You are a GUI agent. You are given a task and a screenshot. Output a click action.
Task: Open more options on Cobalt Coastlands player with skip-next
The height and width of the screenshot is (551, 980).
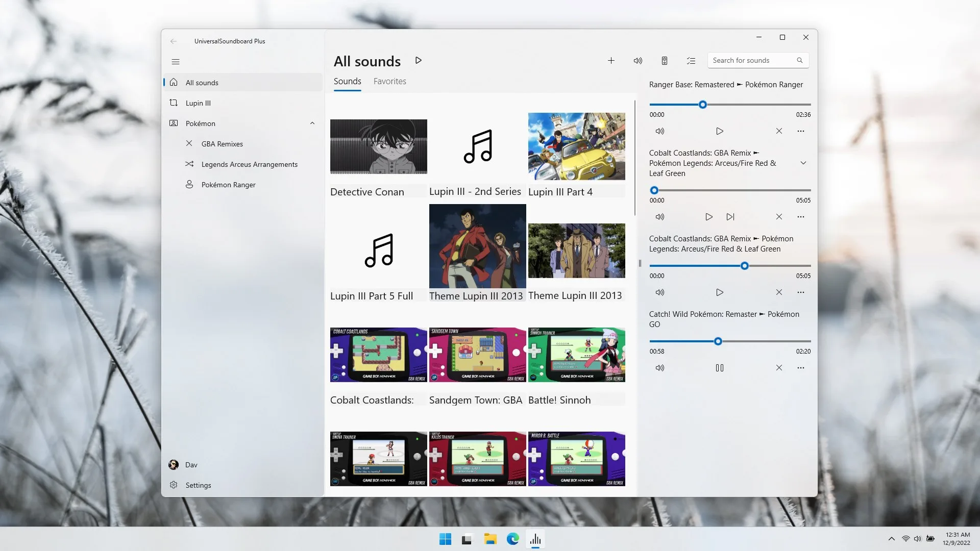pyautogui.click(x=800, y=217)
